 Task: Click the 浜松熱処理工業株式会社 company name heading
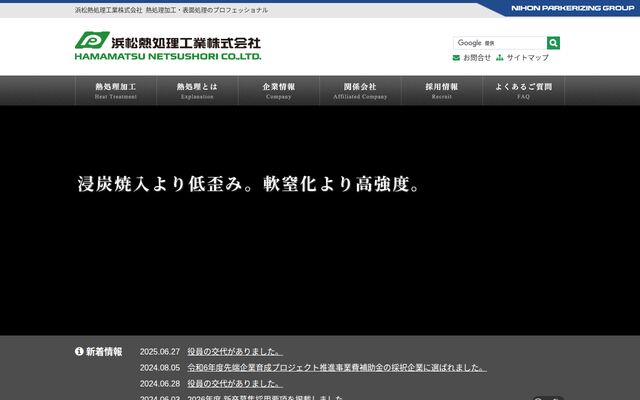pyautogui.click(x=186, y=42)
